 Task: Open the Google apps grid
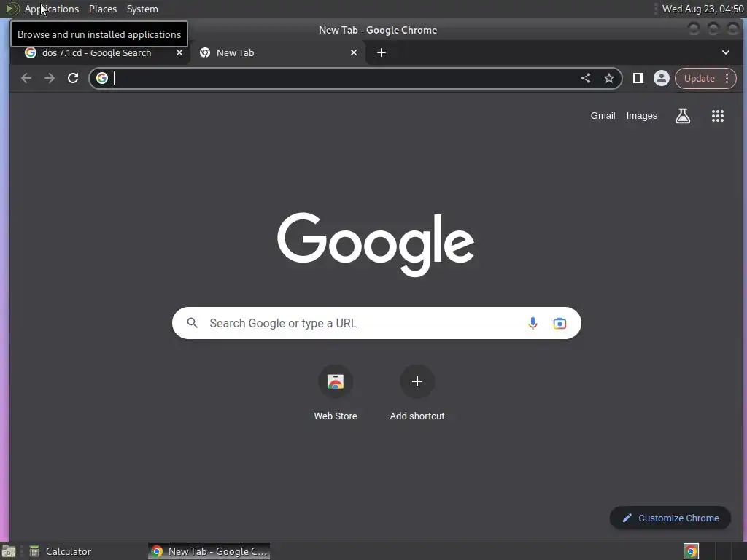[718, 116]
